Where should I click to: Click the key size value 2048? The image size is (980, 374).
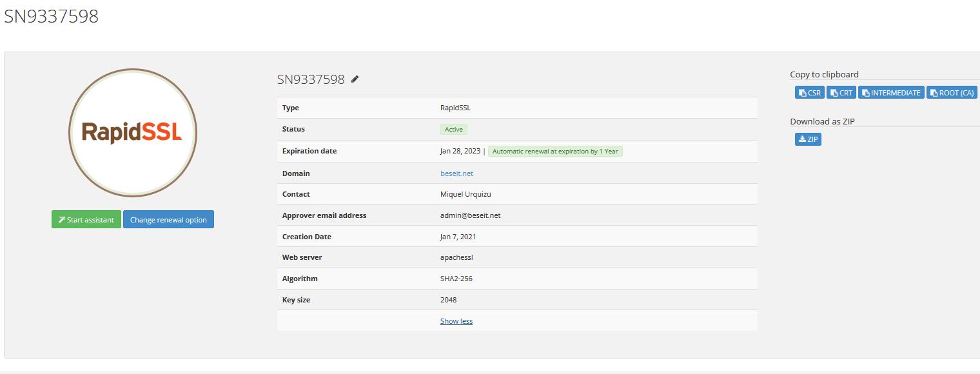[448, 300]
